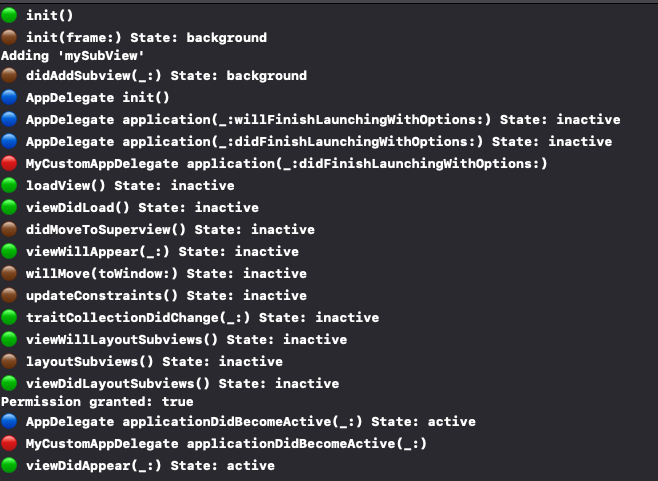658x481 pixels.
Task: Click the green circle beside viewDidAppear(_:)
Action: [x=9, y=465]
